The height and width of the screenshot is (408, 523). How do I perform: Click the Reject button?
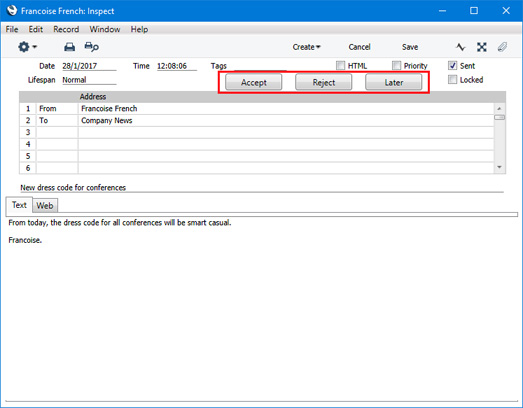coord(324,82)
